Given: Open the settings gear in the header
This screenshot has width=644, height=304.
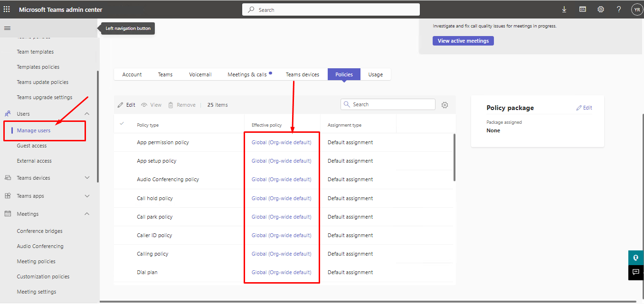Looking at the screenshot, I should (x=601, y=9).
